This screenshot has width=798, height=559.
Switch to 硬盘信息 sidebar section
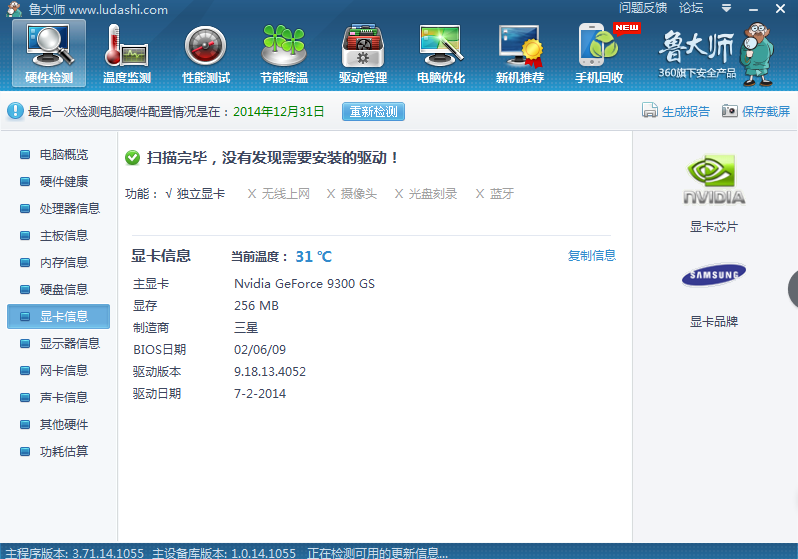coord(63,290)
